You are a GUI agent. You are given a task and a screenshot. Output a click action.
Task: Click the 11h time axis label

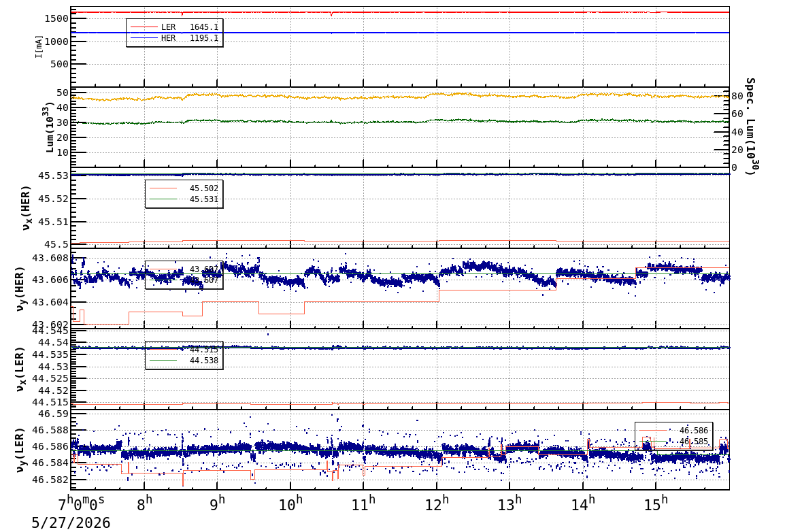pos(363,503)
